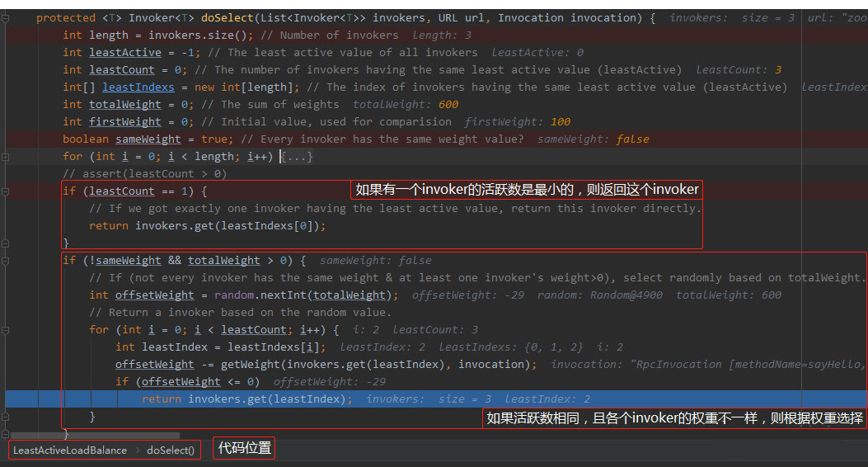The image size is (868, 467).
Task: Click 'URL url' parameter in signature
Action: (461, 17)
